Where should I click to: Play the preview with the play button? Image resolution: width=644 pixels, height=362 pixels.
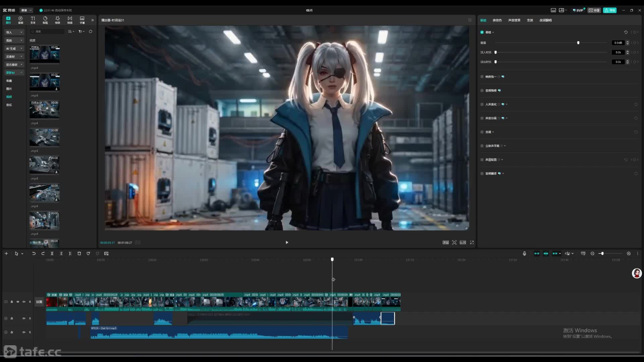[x=287, y=242]
